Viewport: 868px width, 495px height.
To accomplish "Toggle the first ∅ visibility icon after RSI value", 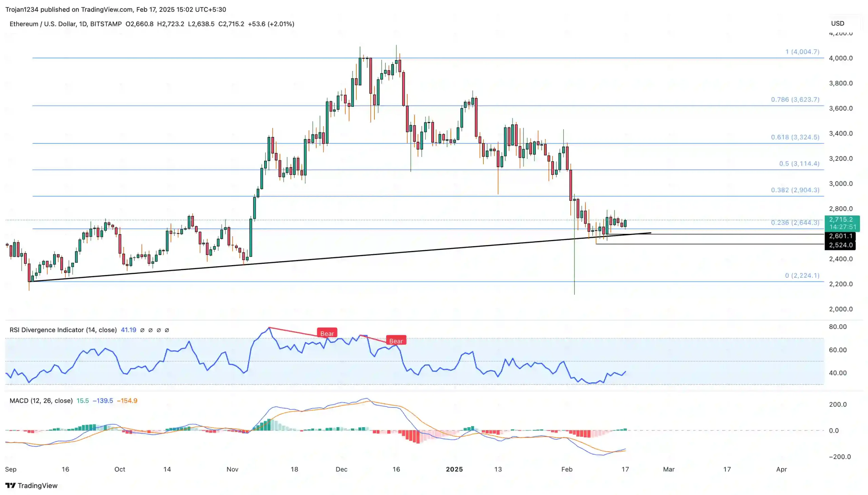I will pyautogui.click(x=143, y=330).
